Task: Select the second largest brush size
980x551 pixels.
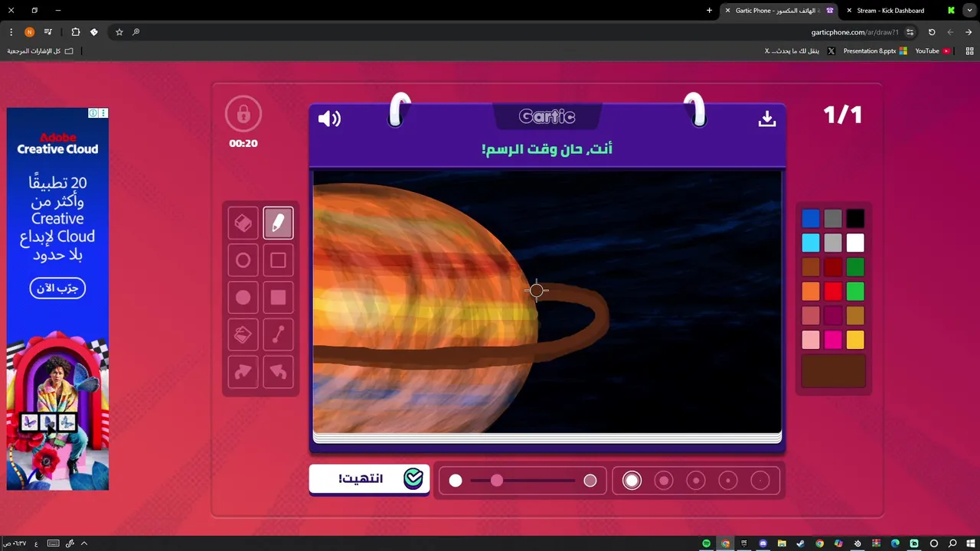Action: pos(664,481)
